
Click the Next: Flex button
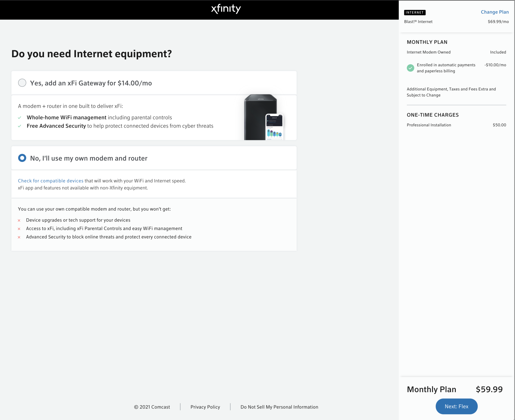point(456,406)
